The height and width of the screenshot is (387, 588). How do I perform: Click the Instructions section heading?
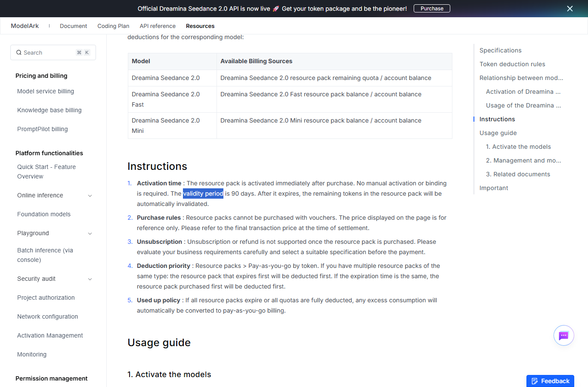[157, 166]
